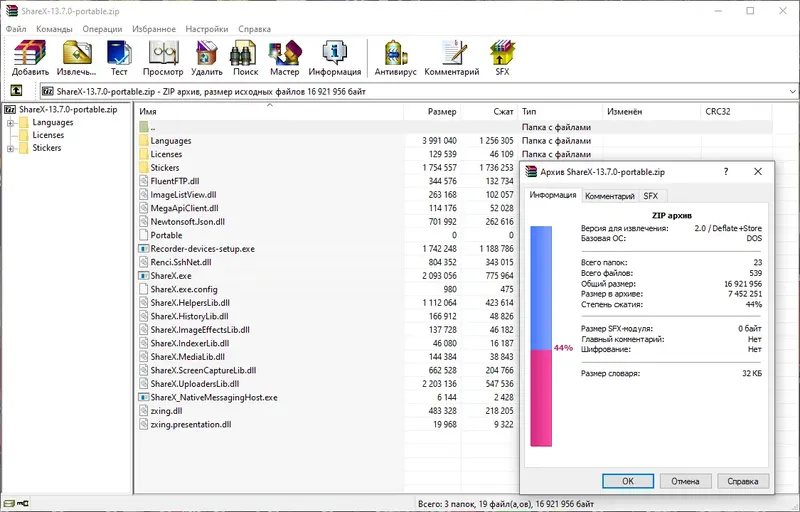
Task: Open the Файл menu
Action: point(16,29)
